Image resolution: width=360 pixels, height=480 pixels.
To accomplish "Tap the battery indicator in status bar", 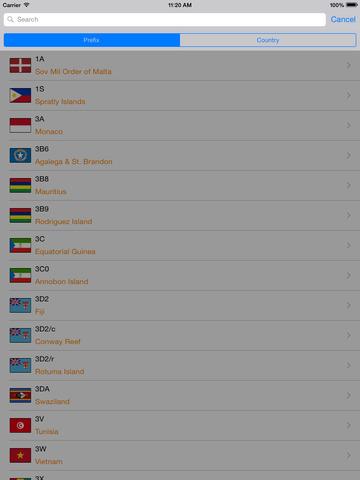I will click(352, 5).
